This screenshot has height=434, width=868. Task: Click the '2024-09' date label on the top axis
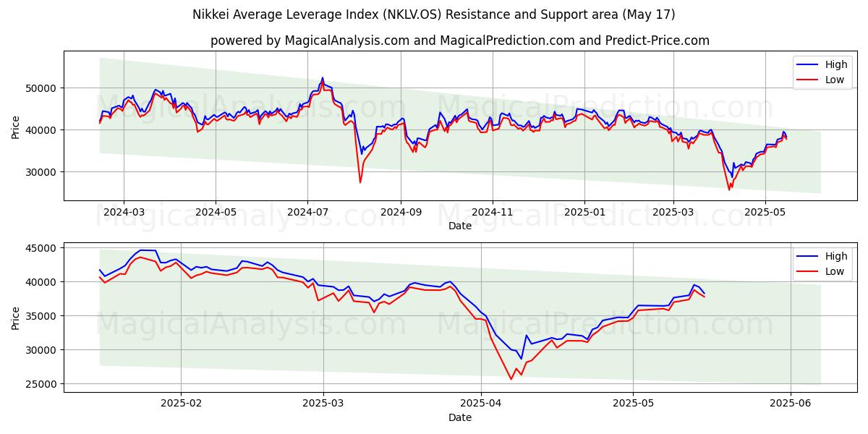coord(401,213)
